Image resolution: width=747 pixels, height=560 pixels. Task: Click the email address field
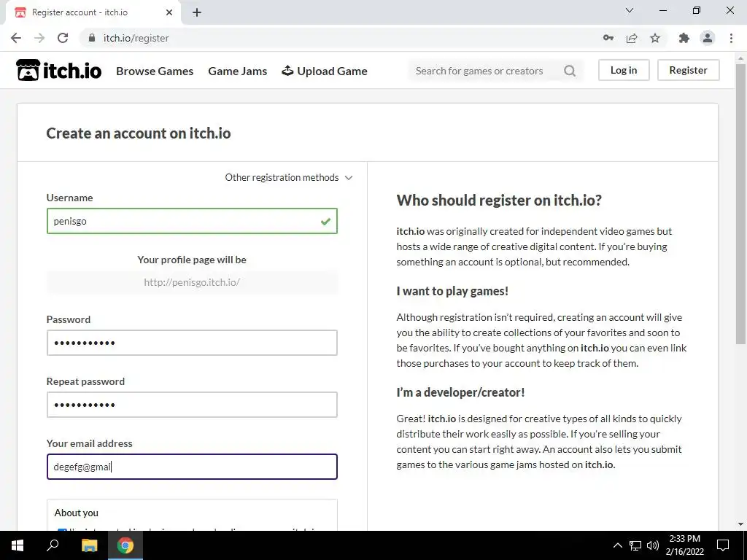coord(192,467)
